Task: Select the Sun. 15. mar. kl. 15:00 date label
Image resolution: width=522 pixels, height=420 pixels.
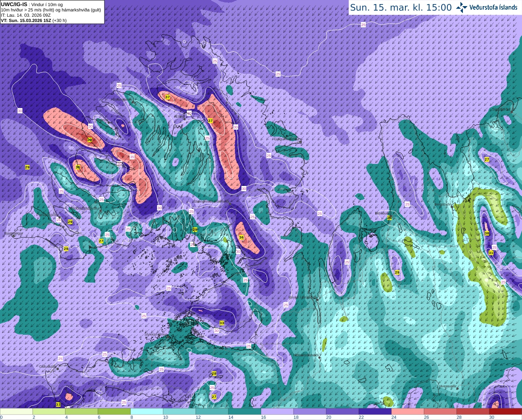Action: click(x=401, y=7)
